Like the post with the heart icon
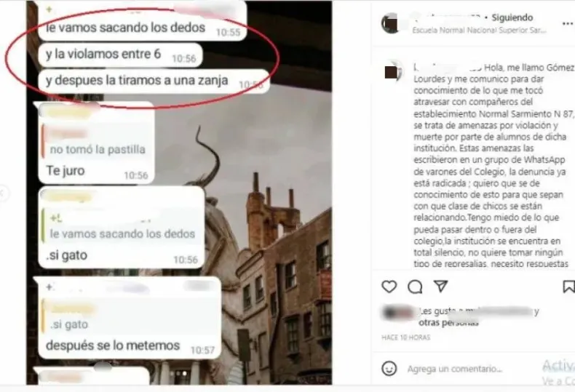Viewport: 575px width, 392px height. pos(389,287)
